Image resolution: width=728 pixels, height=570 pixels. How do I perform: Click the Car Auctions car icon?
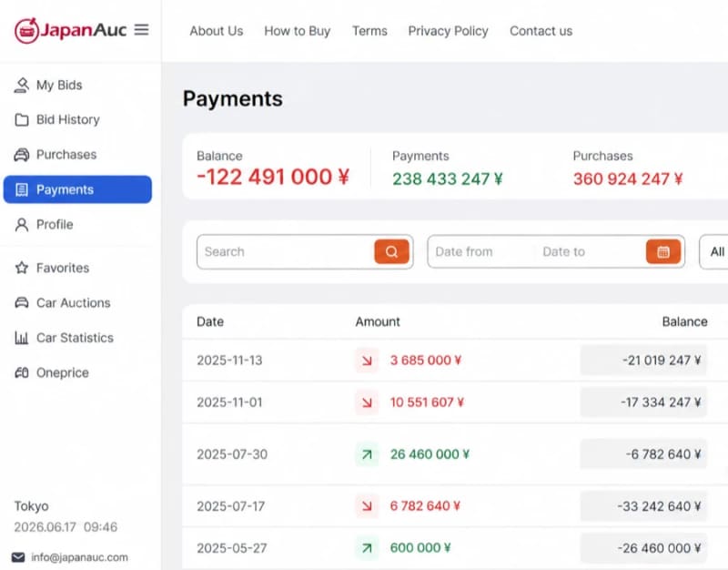coord(21,303)
